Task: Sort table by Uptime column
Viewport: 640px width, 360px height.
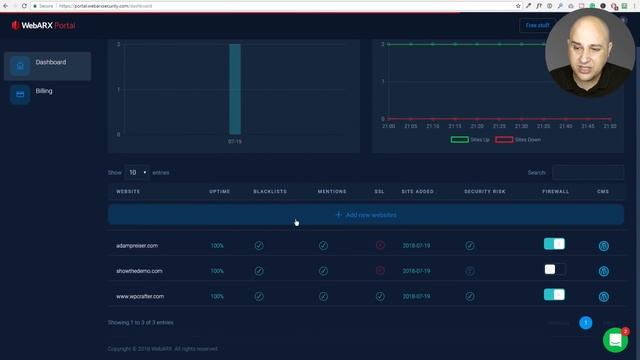Action: point(220,191)
